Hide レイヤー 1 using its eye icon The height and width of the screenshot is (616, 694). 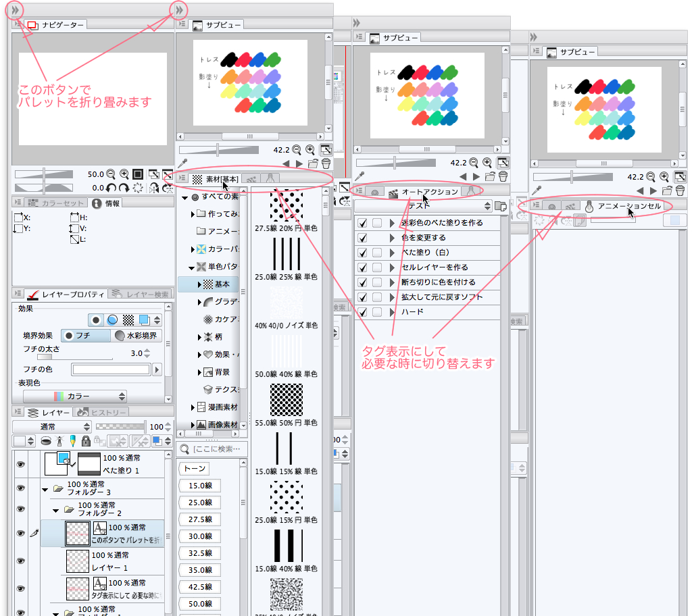click(20, 561)
